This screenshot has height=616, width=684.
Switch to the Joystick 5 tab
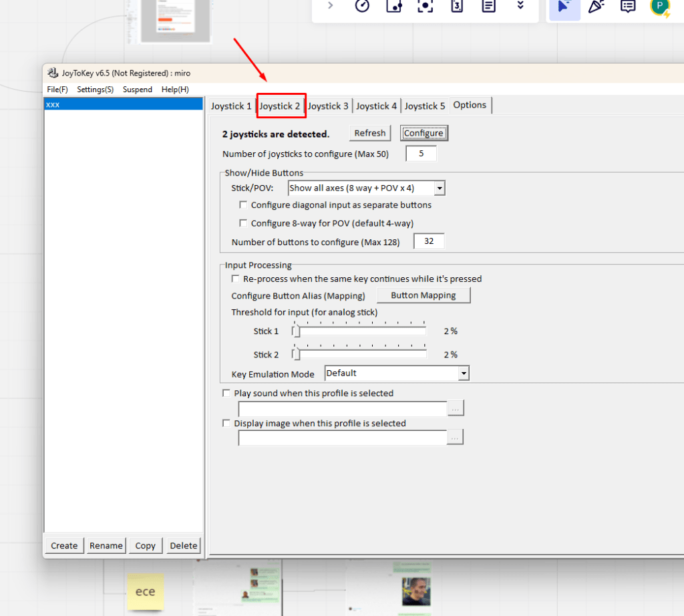(424, 106)
